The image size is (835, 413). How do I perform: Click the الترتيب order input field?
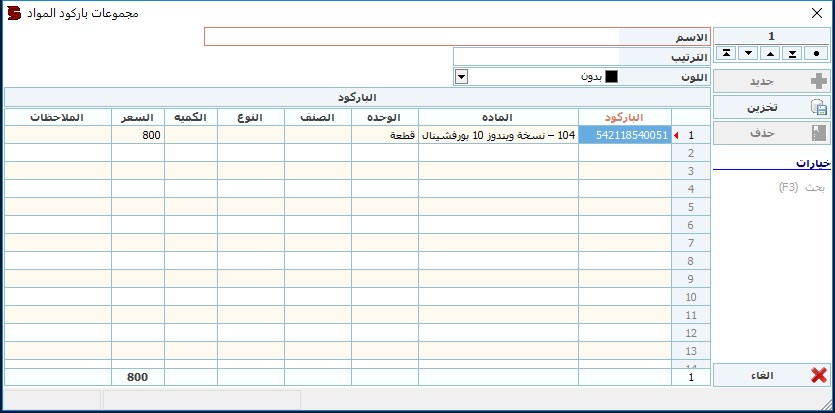tap(536, 57)
